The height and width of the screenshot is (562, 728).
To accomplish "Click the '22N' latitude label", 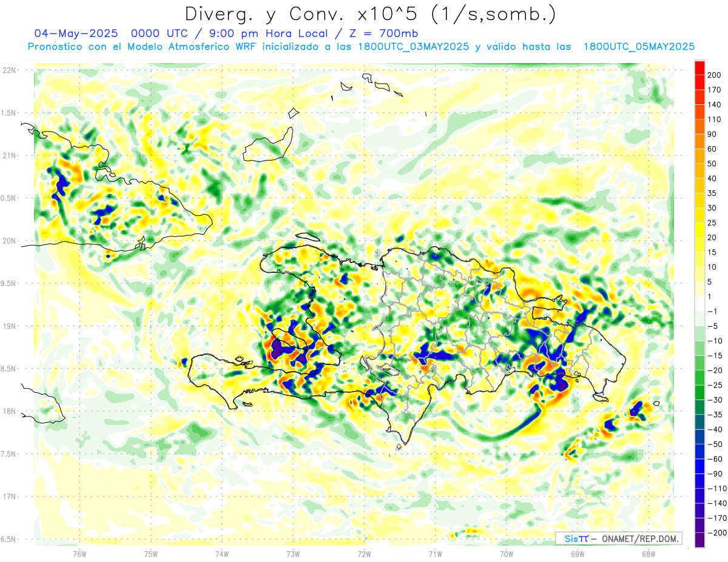I will coord(9,70).
